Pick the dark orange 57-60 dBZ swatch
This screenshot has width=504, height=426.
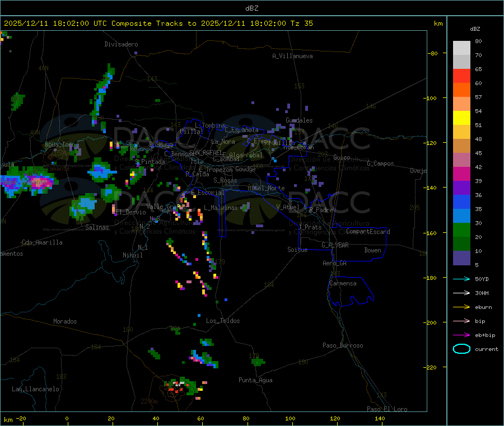[461, 90]
